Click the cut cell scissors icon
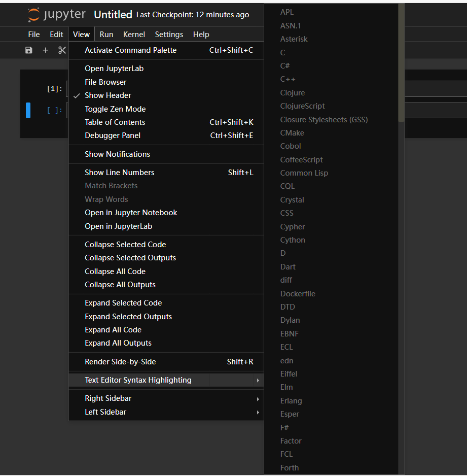Image resolution: width=467 pixels, height=476 pixels. [62, 50]
